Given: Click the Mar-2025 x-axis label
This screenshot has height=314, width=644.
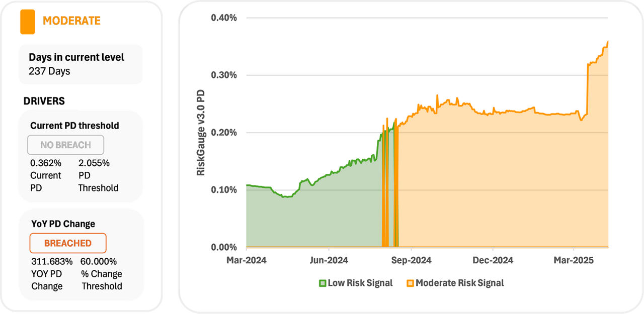Looking at the screenshot, I should 574,260.
